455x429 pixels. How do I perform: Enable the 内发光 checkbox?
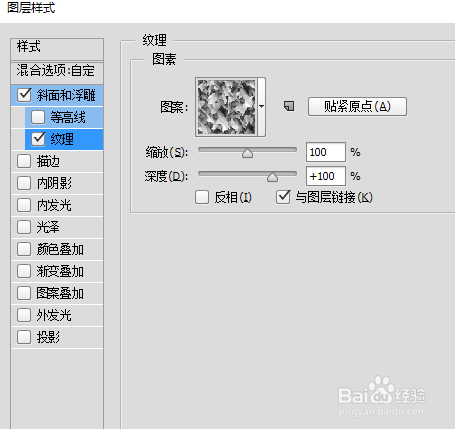tap(24, 205)
